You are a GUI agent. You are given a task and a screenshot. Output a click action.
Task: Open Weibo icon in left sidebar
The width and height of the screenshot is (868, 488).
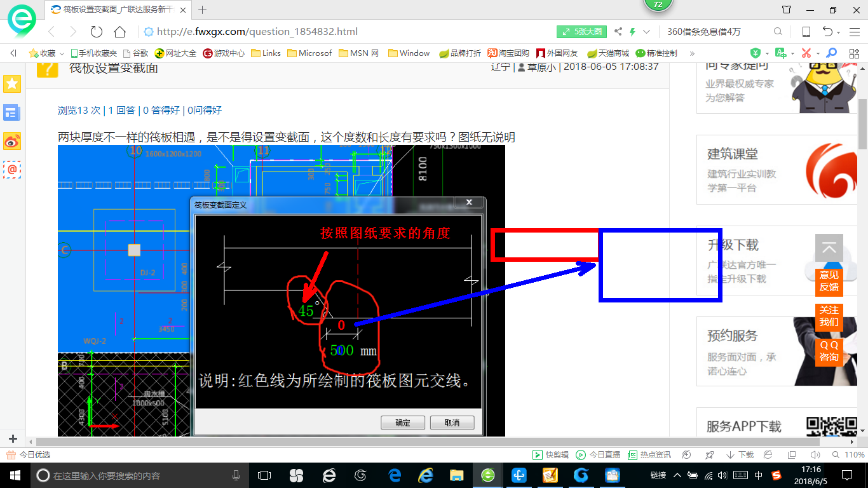click(12, 141)
